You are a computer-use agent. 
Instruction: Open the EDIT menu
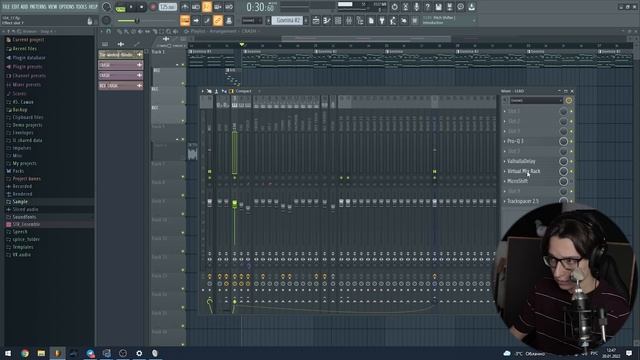pyautogui.click(x=16, y=7)
